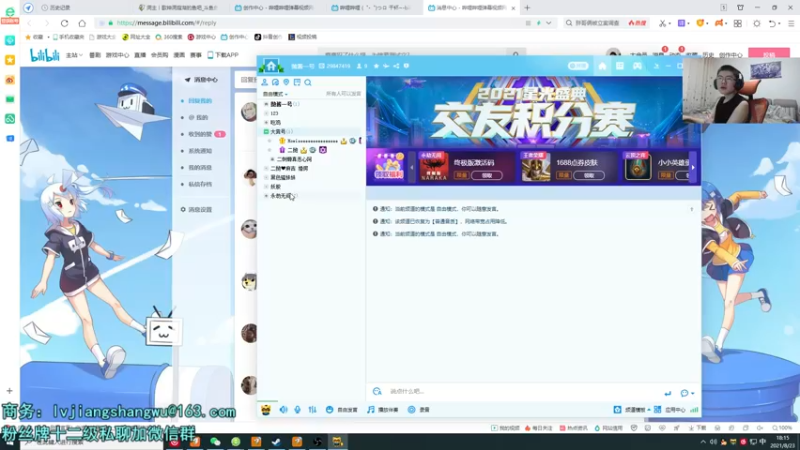Open message settings in bilibili sidebar

[x=196, y=210]
